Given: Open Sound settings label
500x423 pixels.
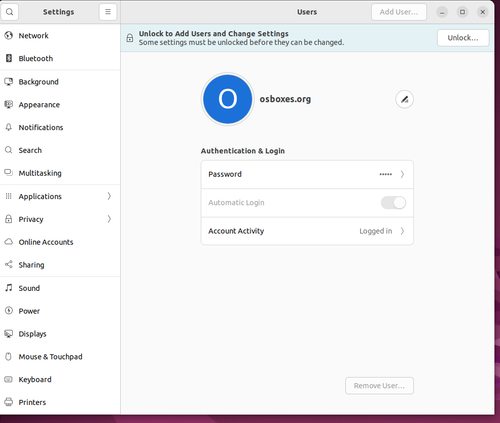Looking at the screenshot, I should pos(29,288).
